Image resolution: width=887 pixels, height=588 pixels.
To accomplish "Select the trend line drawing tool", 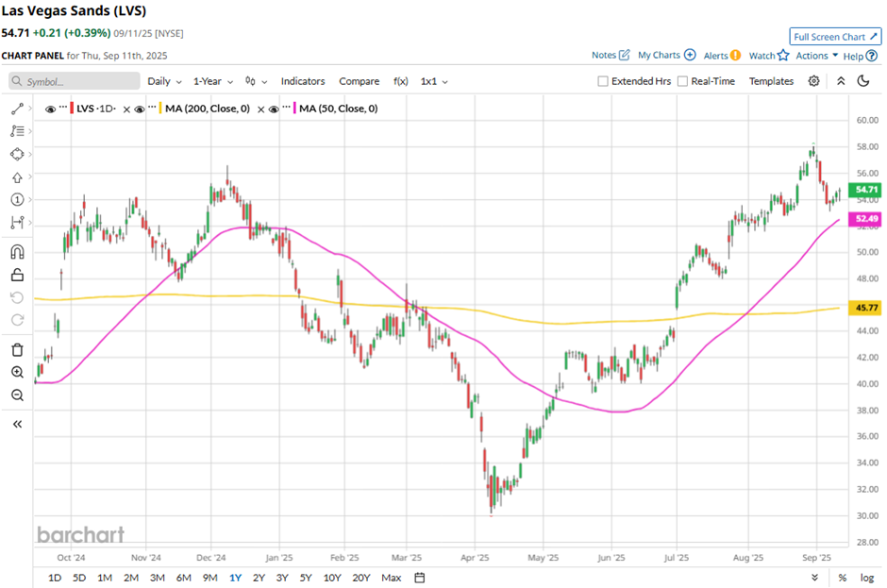I will (x=17, y=109).
